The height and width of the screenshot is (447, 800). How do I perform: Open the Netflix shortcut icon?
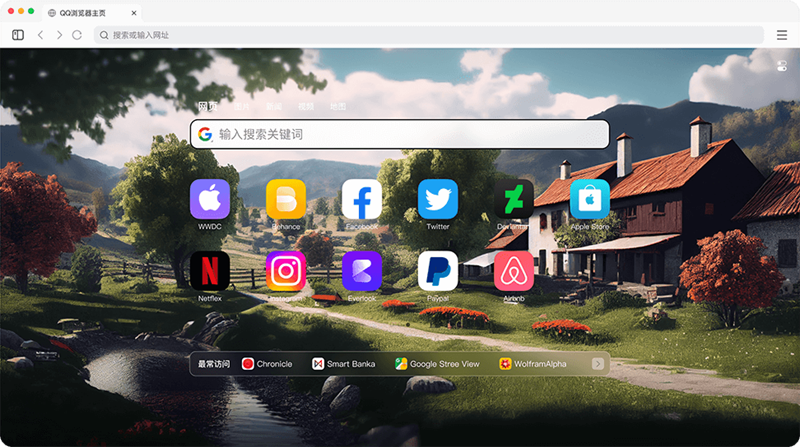(x=210, y=271)
